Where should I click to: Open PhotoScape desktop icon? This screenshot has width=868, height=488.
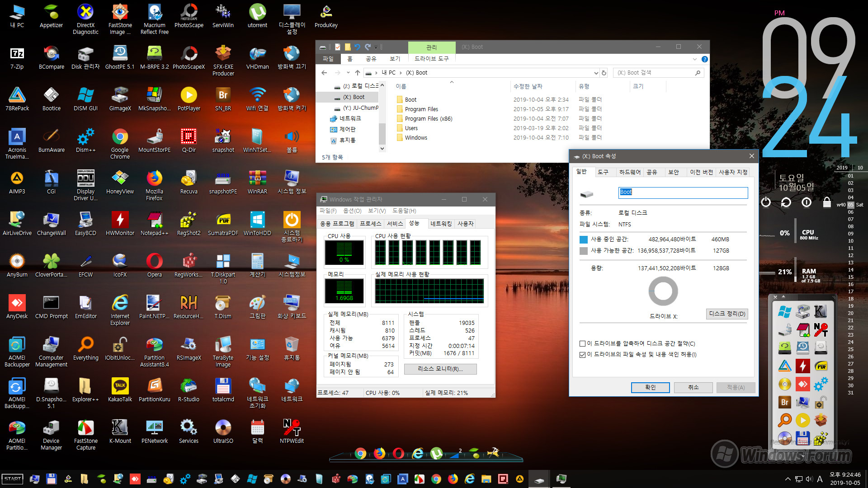point(189,16)
